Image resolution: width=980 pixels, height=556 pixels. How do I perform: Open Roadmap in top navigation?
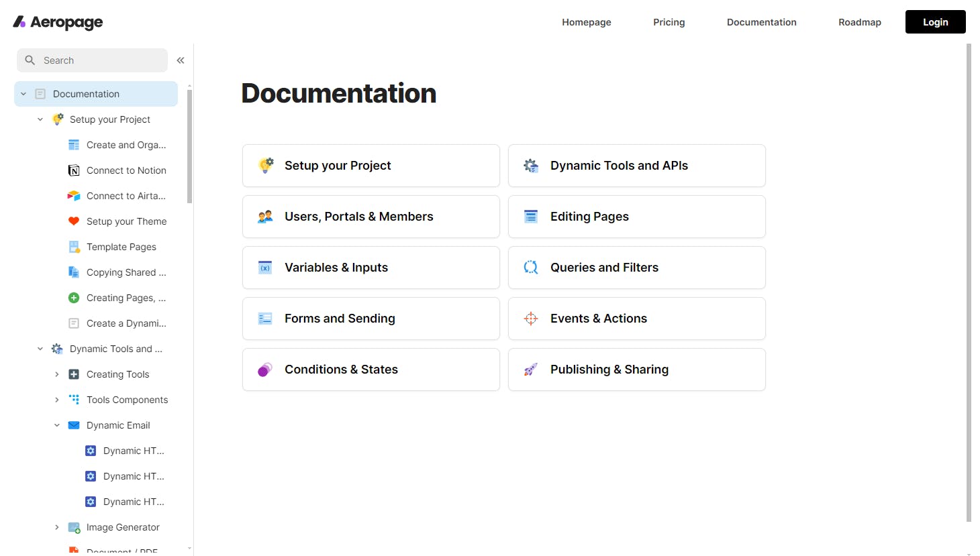coord(860,22)
